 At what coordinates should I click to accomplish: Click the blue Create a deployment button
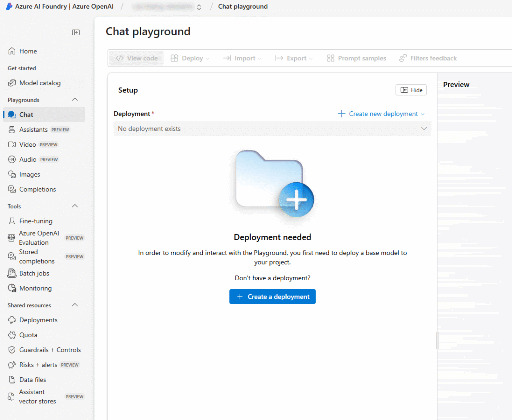[x=272, y=297]
